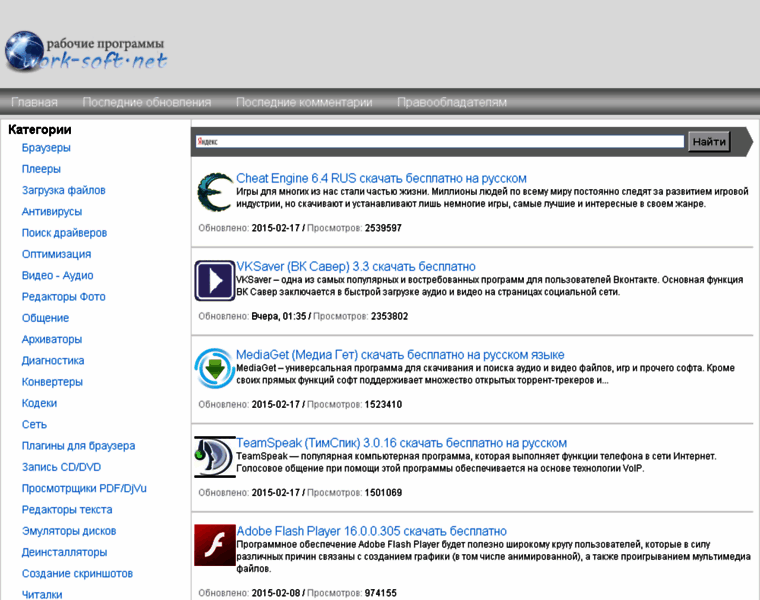Open the Просмотрщики PDF/DjVu category
The height and width of the screenshot is (600, 760).
[x=84, y=489]
